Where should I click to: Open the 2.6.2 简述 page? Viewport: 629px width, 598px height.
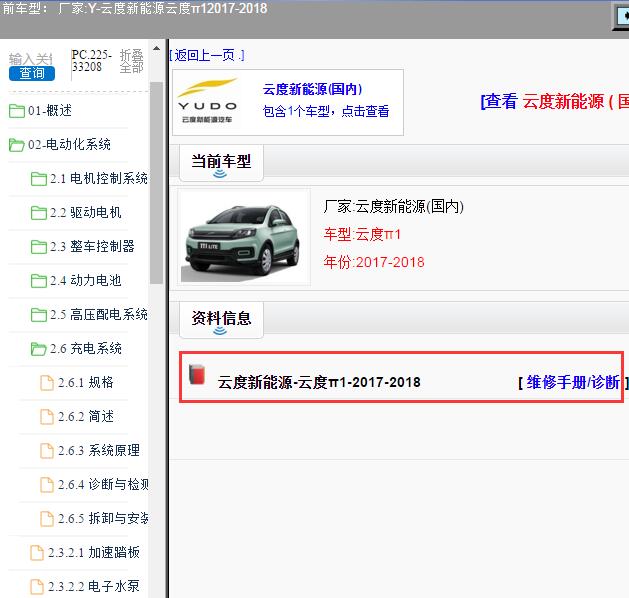(86, 417)
